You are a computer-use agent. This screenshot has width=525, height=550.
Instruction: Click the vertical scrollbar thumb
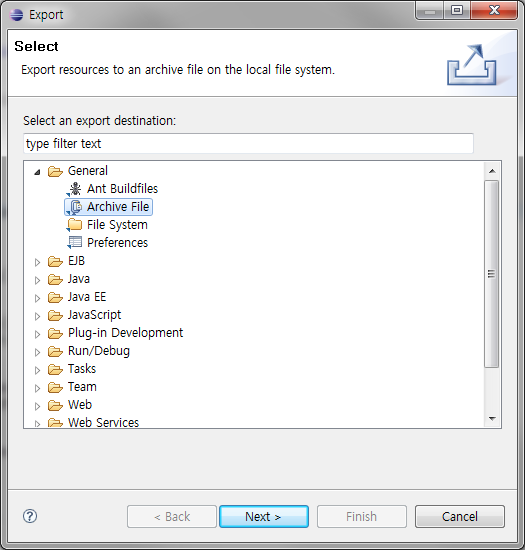tap(492, 274)
